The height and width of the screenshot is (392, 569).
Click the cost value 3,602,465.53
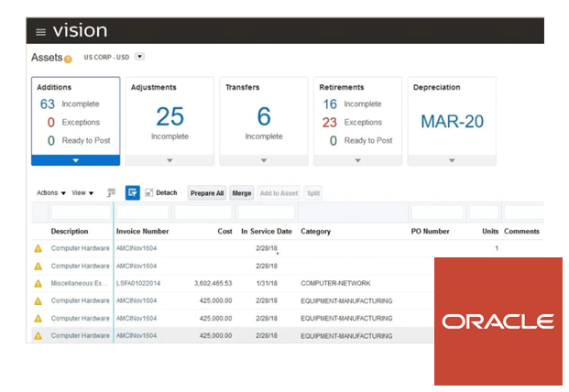tap(213, 283)
